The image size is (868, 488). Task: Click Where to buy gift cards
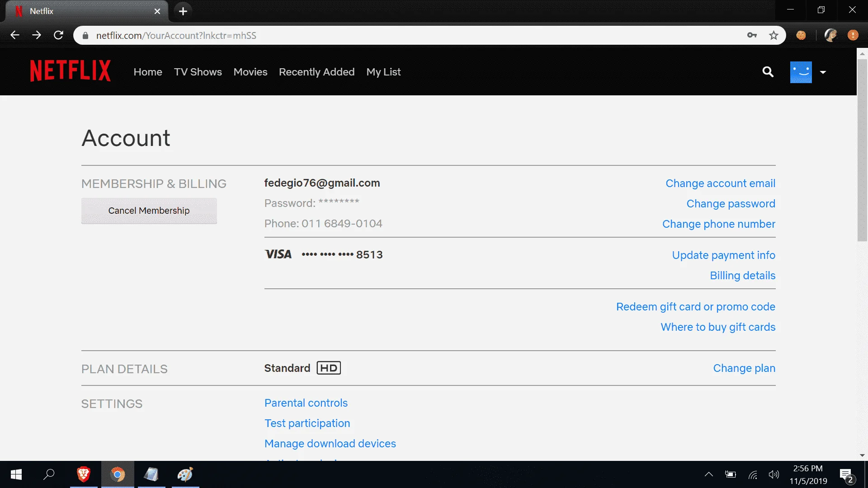pyautogui.click(x=718, y=327)
